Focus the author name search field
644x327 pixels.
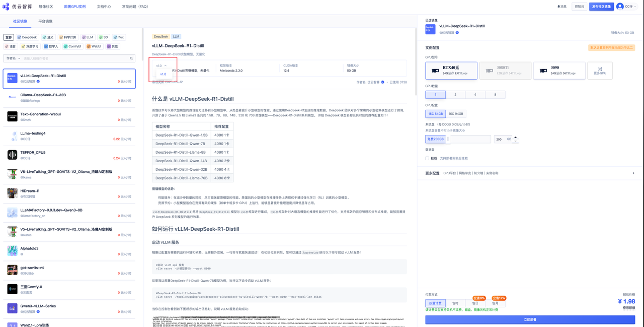tap(75, 58)
